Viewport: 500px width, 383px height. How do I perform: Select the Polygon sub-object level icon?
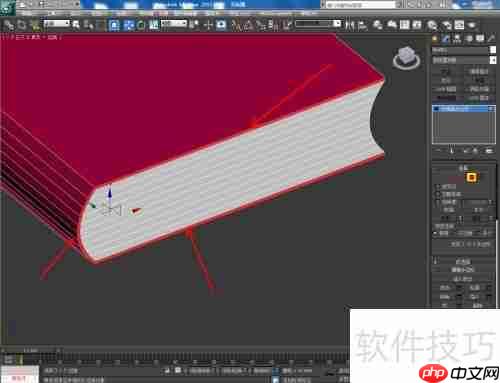point(471,177)
